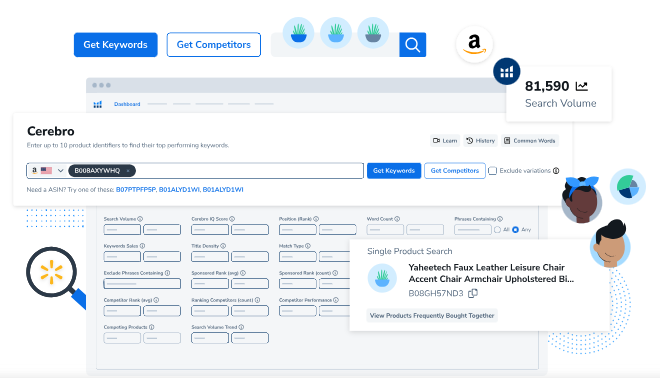Click the Competing Products info icon

[x=152, y=327]
